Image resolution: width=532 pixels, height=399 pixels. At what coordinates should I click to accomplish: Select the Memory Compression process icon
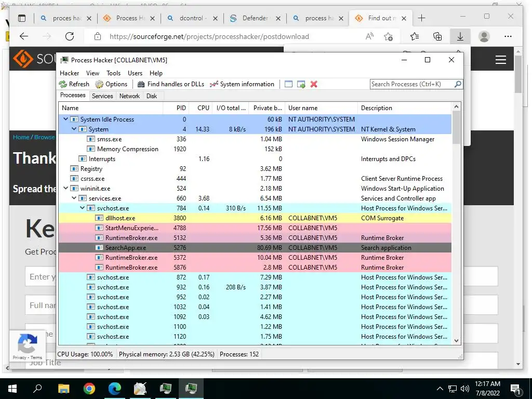[x=91, y=149]
